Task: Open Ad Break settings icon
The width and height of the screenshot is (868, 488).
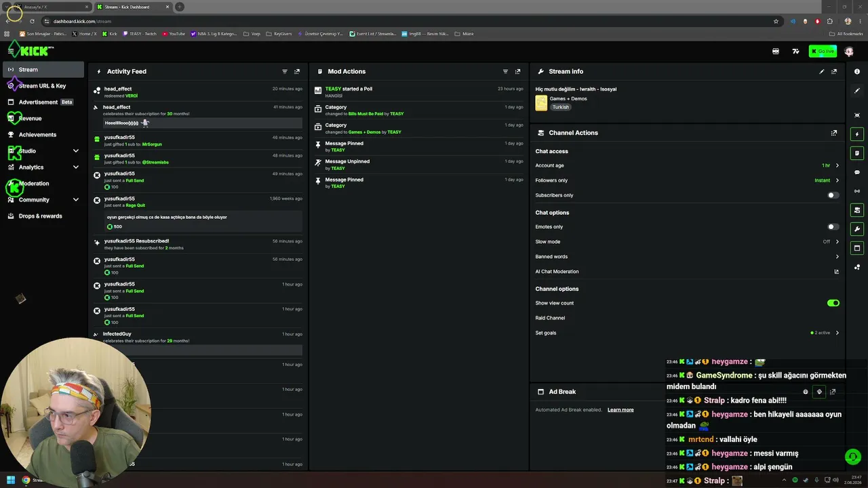Action: tap(819, 392)
